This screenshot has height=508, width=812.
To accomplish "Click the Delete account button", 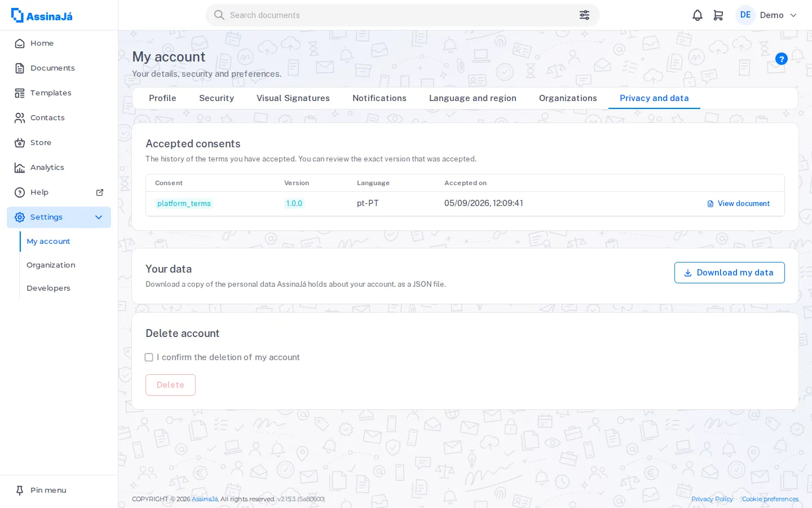I will coord(170,385).
